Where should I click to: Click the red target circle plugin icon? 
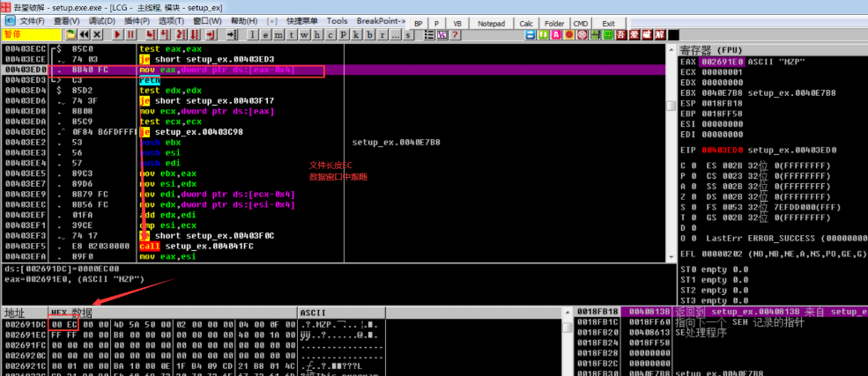click(582, 34)
